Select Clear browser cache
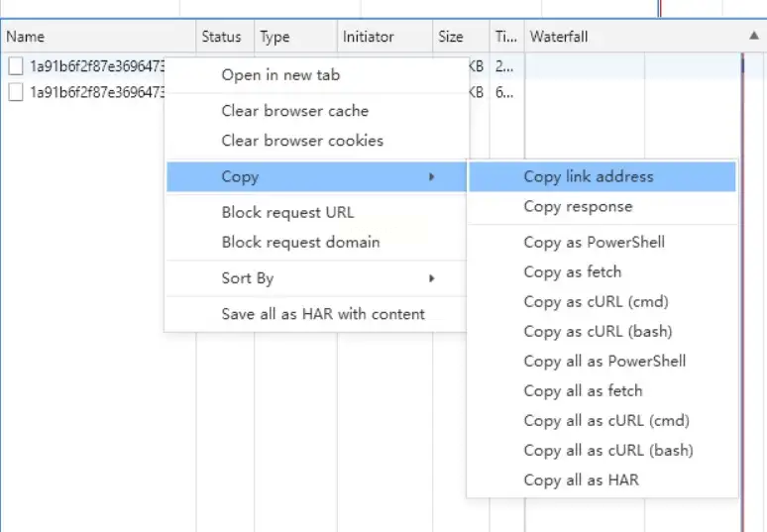Viewport: 767px width, 532px height. (294, 111)
